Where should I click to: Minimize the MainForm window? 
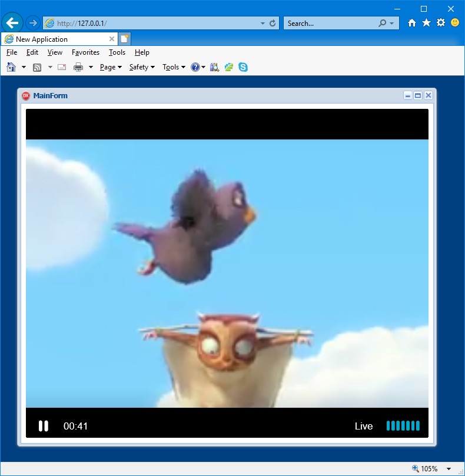407,96
